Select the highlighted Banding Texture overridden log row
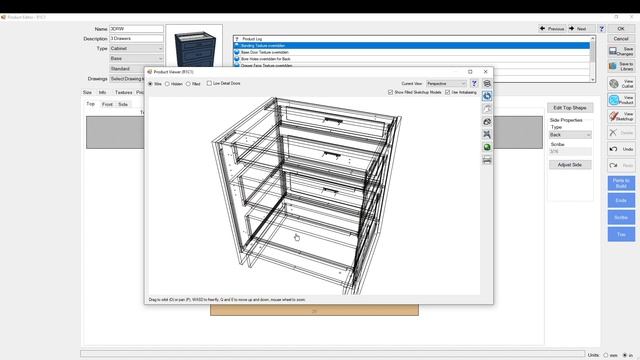640x360 pixels. click(412, 46)
